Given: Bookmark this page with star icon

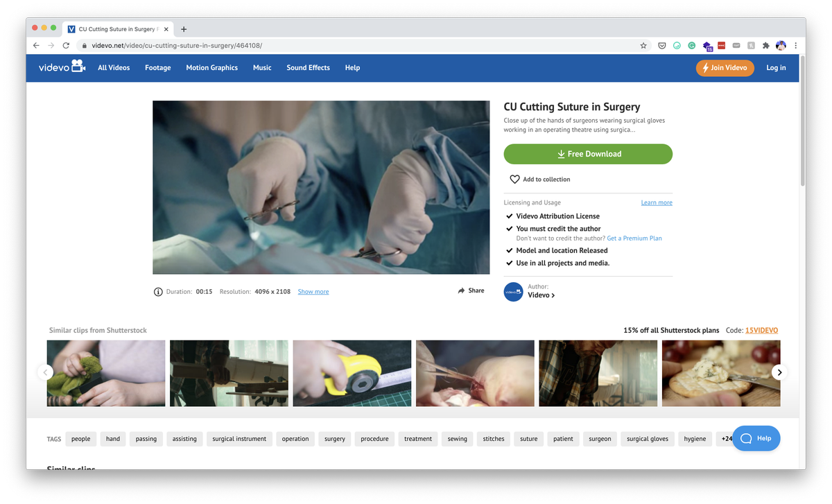Looking at the screenshot, I should pos(643,46).
